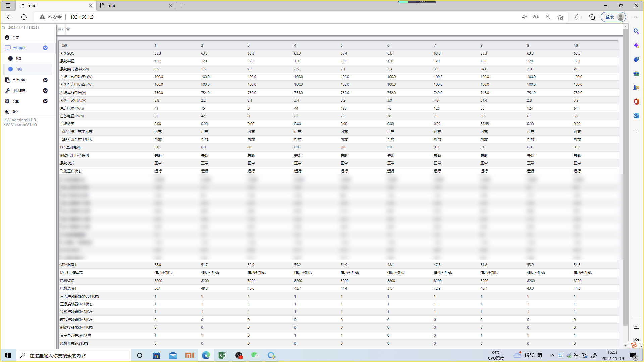Viewport: 644px width, 362px height.
Task: Open a new browser tab with the plus button
Action: 182,5
